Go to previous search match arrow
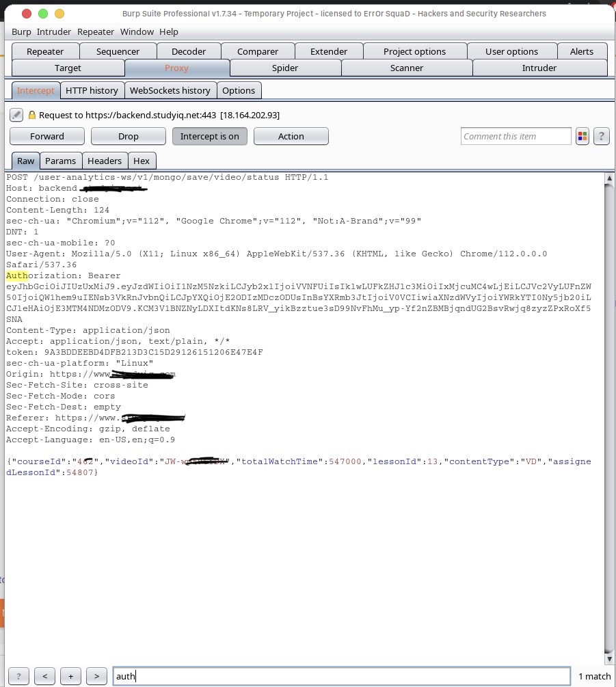 click(x=44, y=676)
